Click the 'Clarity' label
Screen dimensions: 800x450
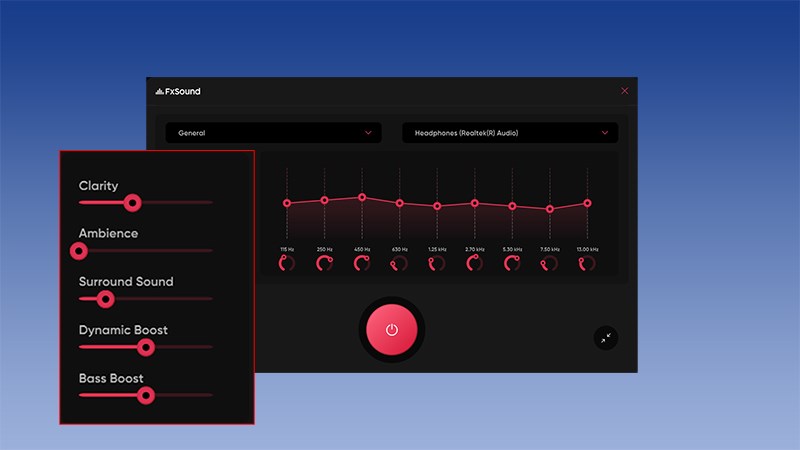[x=98, y=186]
